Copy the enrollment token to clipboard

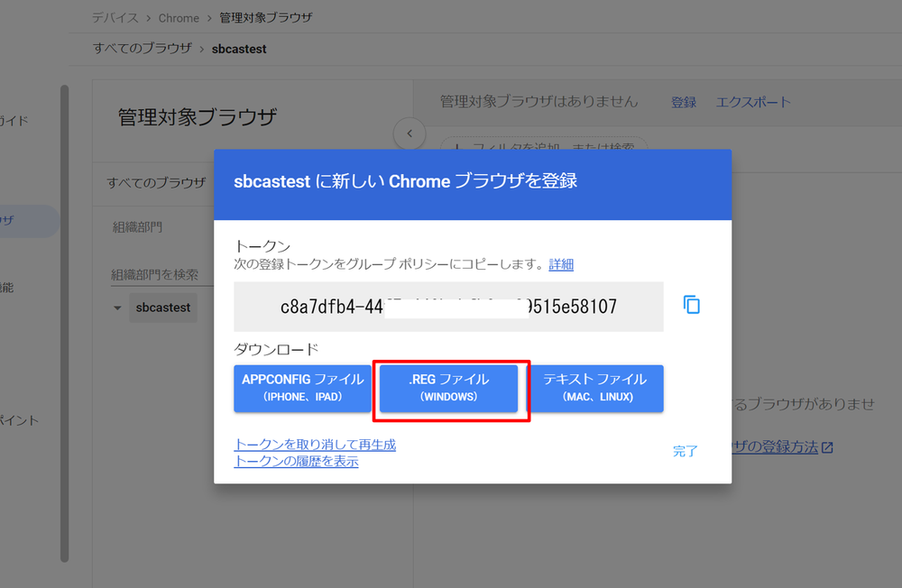[x=692, y=305]
